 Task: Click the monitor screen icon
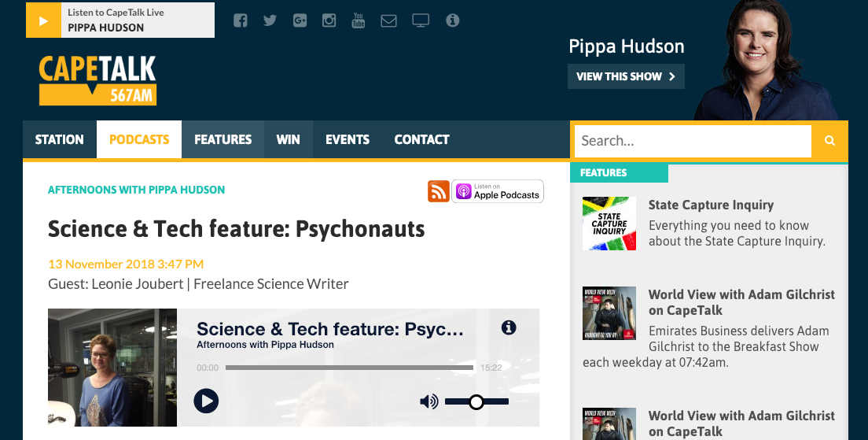(421, 20)
